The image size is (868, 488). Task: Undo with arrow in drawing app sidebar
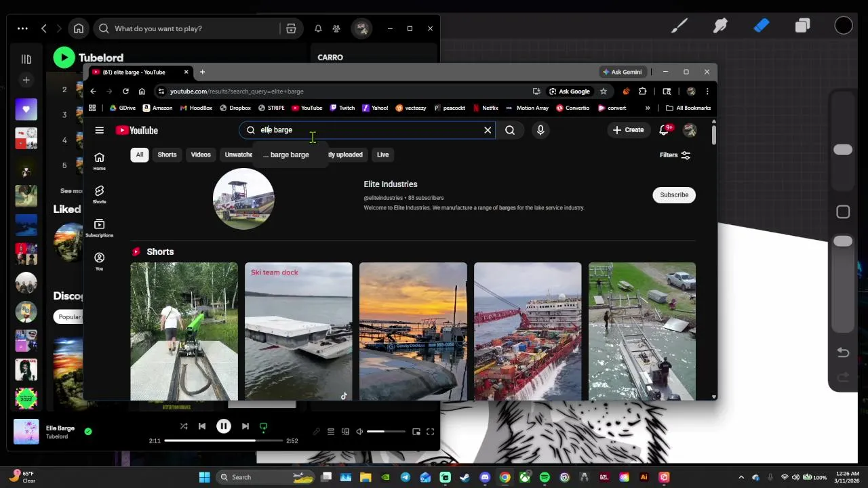point(843,352)
